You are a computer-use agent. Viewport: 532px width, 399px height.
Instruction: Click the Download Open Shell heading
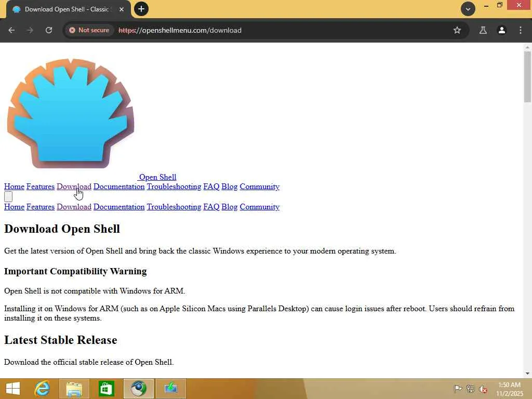click(62, 229)
